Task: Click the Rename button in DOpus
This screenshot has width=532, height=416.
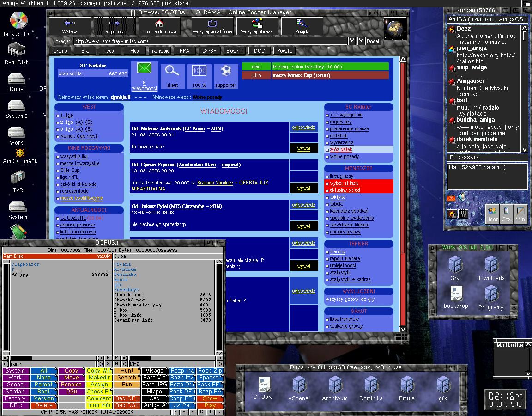Action: pyautogui.click(x=71, y=385)
